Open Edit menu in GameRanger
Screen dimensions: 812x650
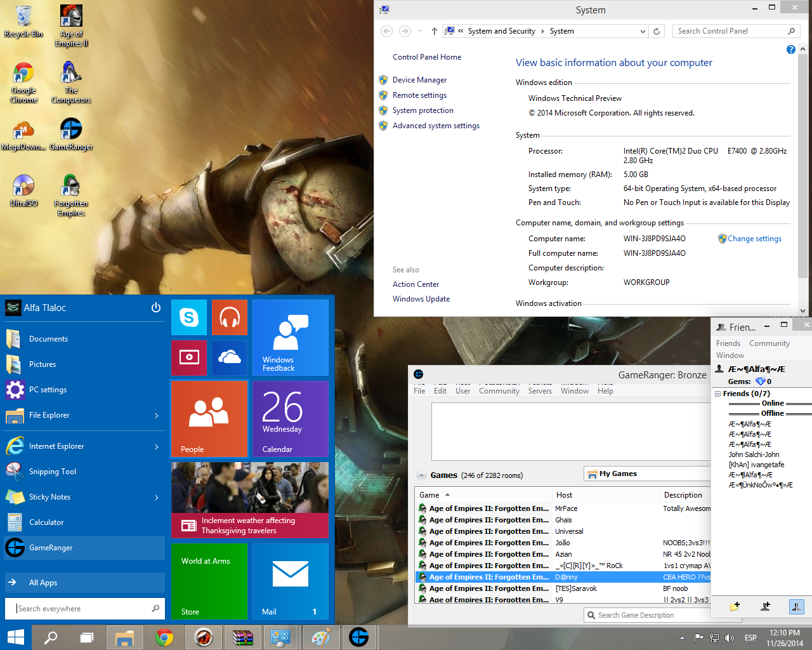click(440, 391)
